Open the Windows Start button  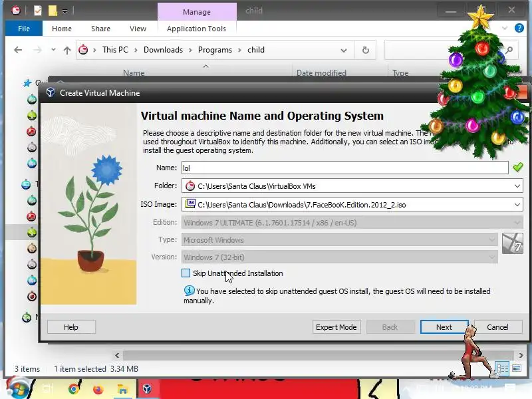pos(18,389)
